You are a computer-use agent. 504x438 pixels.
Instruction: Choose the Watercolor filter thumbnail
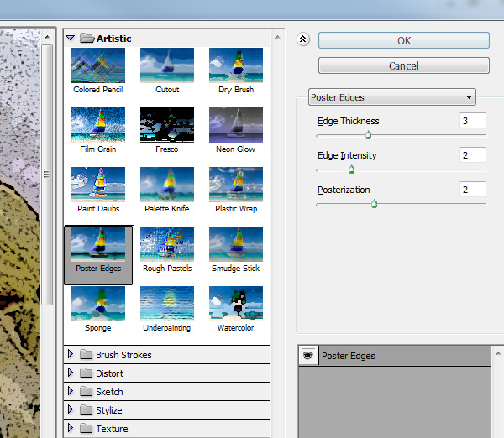236,304
